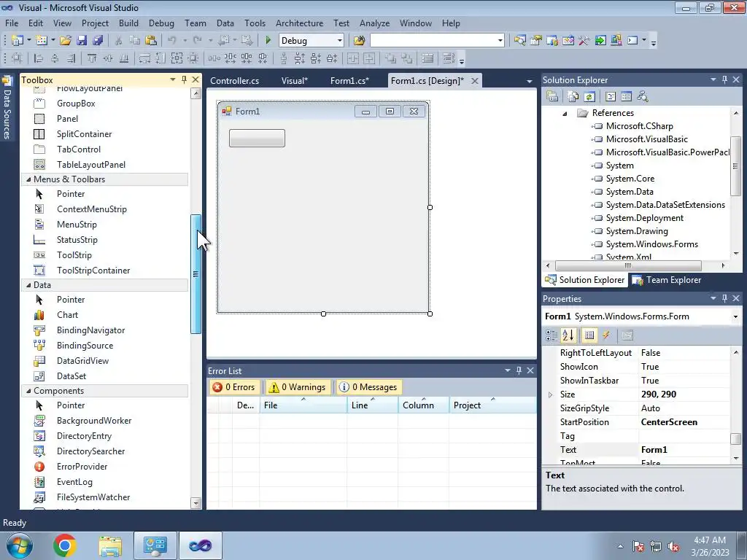Show the Properties list in Properties panel
747x560 pixels.
click(589, 335)
